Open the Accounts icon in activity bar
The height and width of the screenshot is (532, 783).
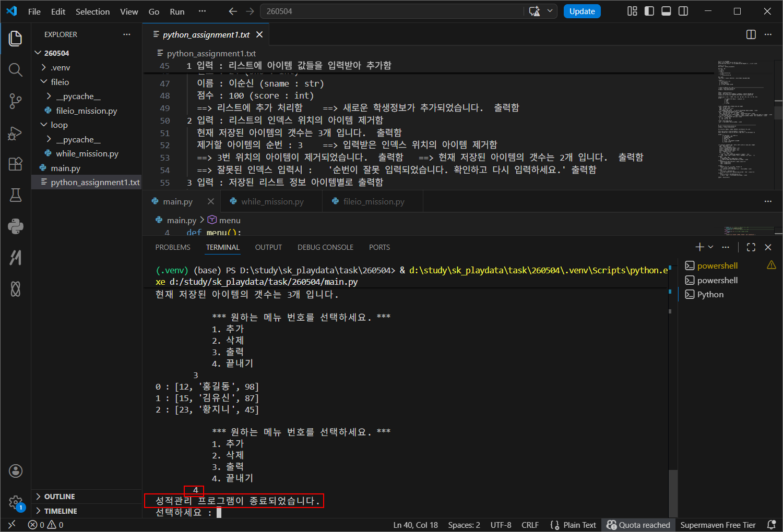pyautogui.click(x=16, y=471)
